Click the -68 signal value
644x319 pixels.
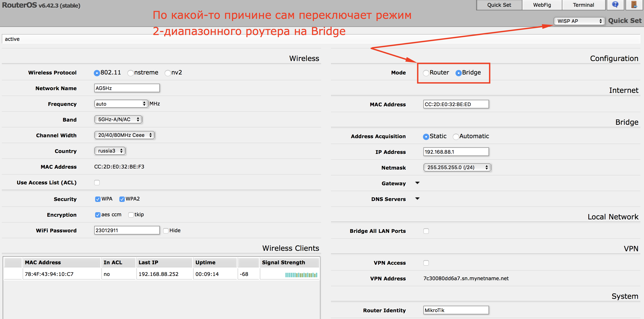244,274
